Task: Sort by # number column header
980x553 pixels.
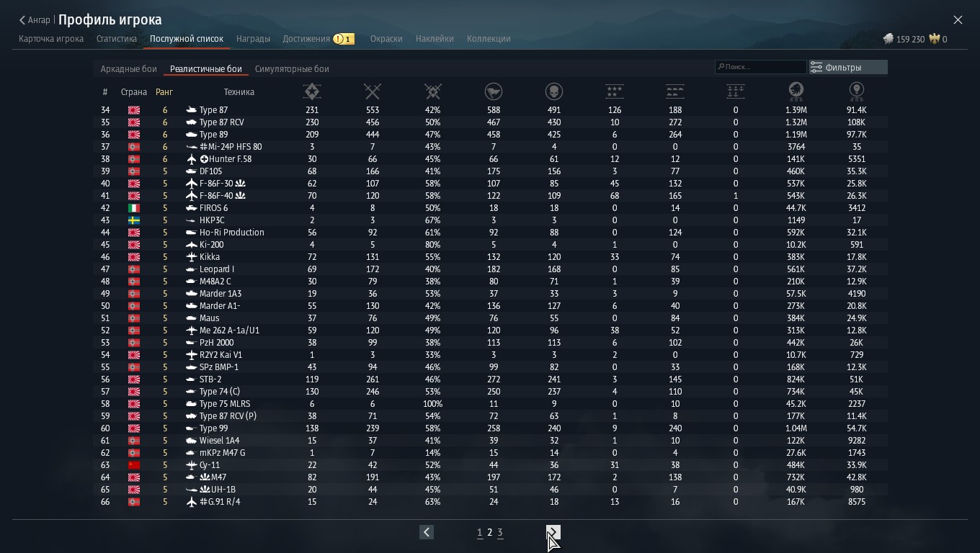Action: pyautogui.click(x=105, y=92)
